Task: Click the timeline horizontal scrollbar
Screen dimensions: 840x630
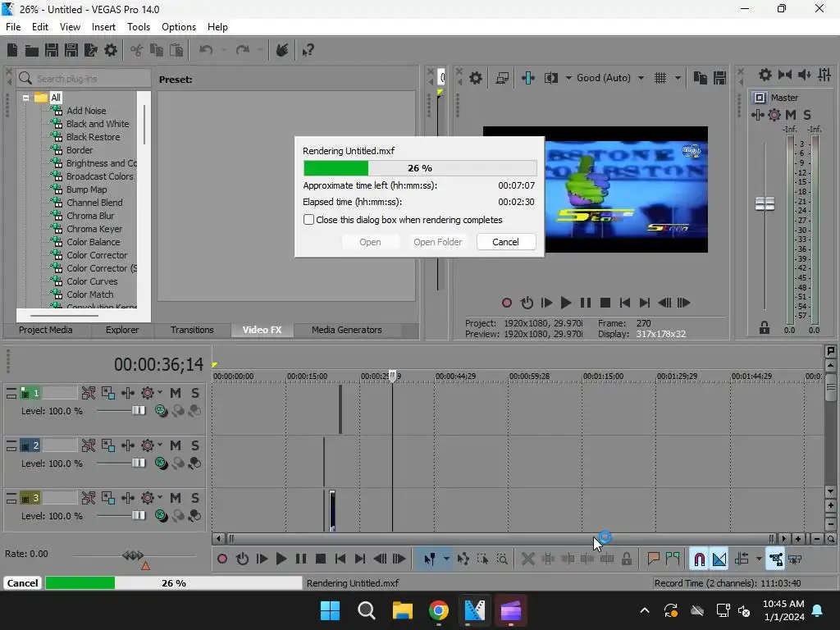Action: tap(500, 539)
